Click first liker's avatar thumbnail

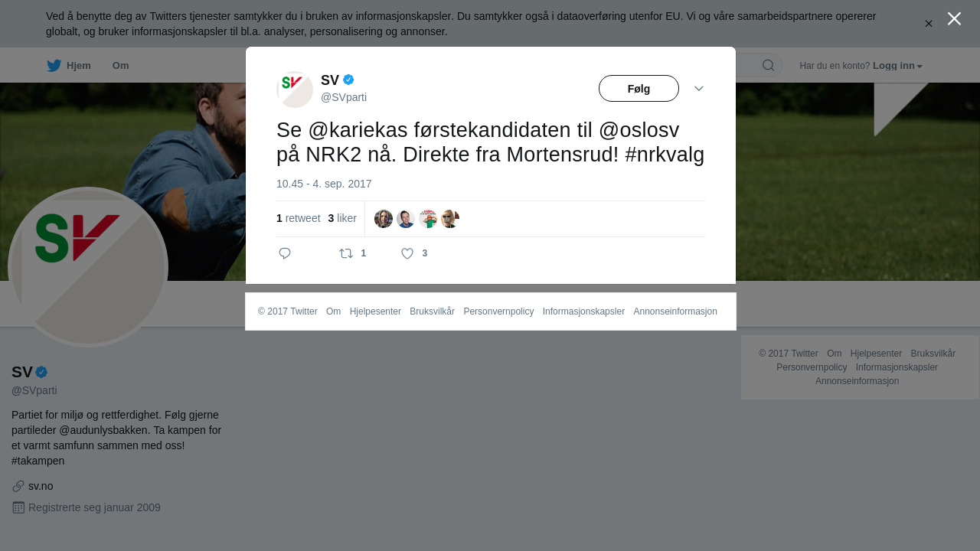[x=384, y=219]
